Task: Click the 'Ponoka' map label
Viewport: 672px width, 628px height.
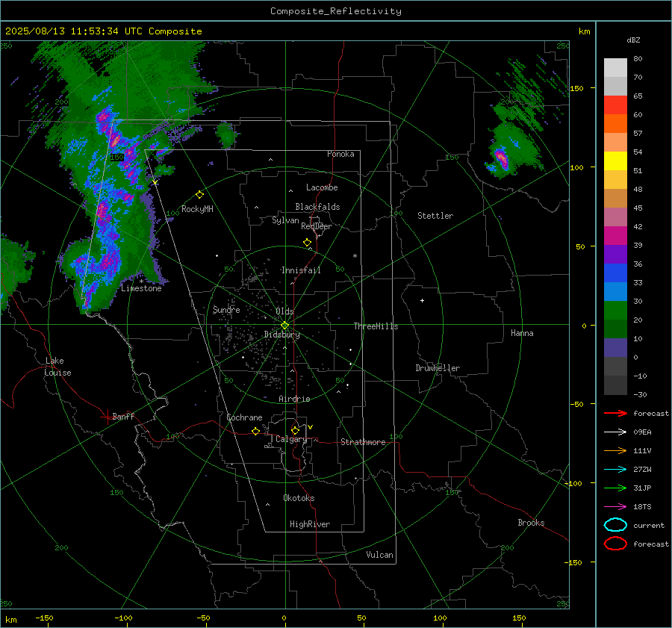Action: coord(340,154)
